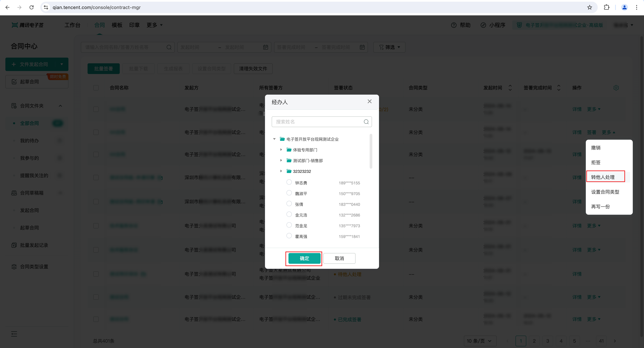Expand the 体验专用部门 folder

(281, 150)
